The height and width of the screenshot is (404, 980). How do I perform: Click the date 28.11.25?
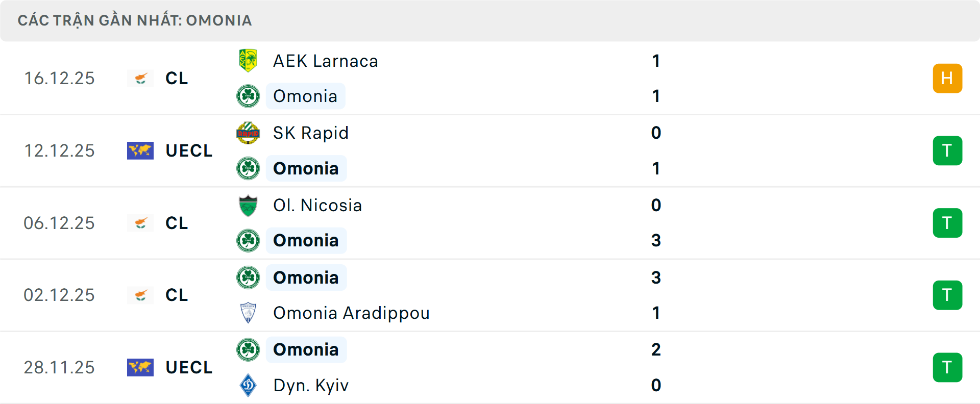(x=59, y=367)
